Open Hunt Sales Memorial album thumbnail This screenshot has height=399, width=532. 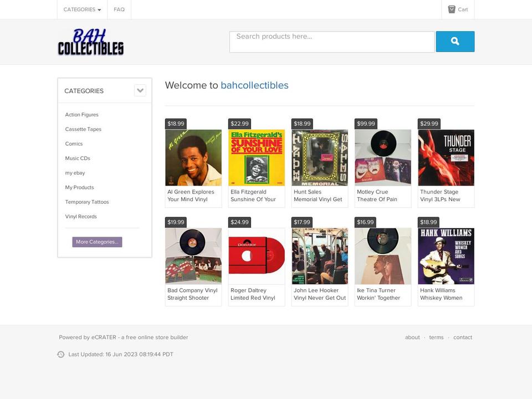(x=320, y=158)
